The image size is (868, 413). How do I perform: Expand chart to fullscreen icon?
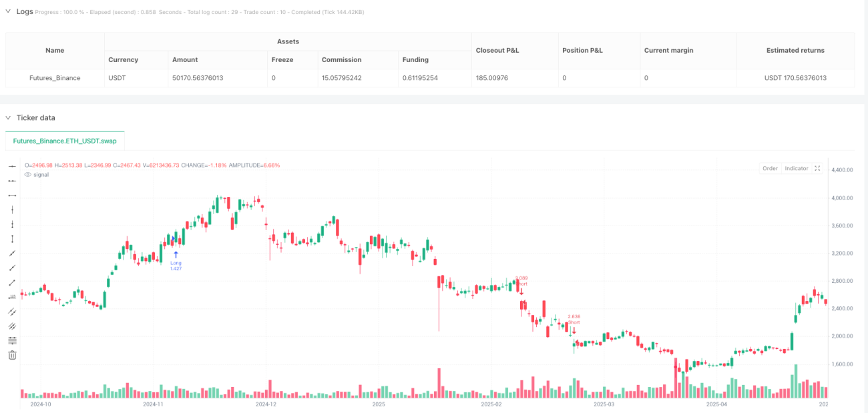(x=818, y=168)
